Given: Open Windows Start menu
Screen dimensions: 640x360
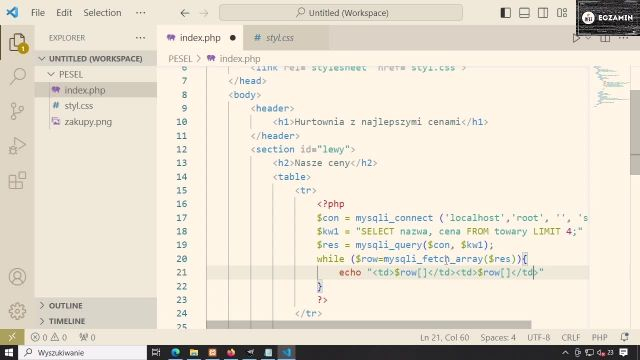Looking at the screenshot, I should 9,353.
